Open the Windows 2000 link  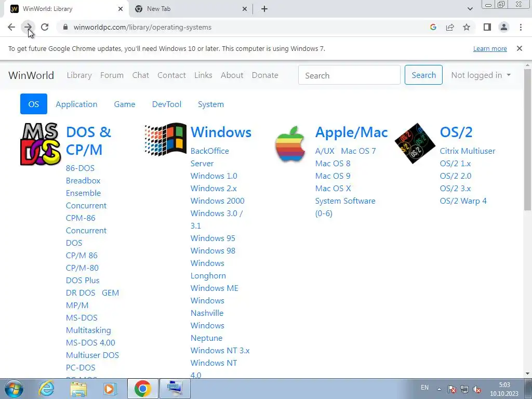tap(217, 201)
